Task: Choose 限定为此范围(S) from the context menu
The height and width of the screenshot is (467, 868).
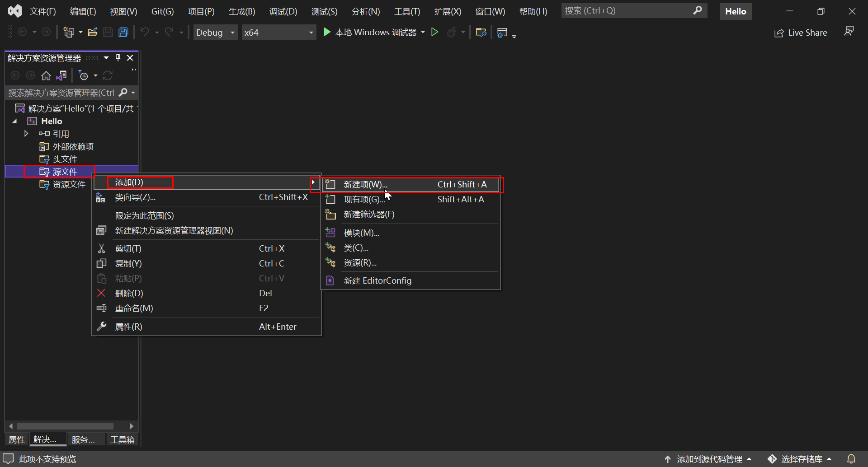Action: [x=207, y=215]
